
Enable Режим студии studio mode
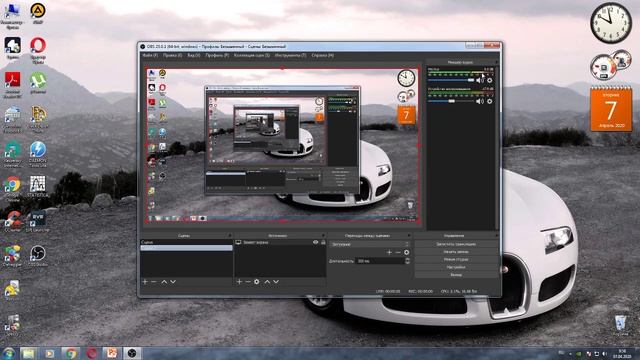coord(456,260)
